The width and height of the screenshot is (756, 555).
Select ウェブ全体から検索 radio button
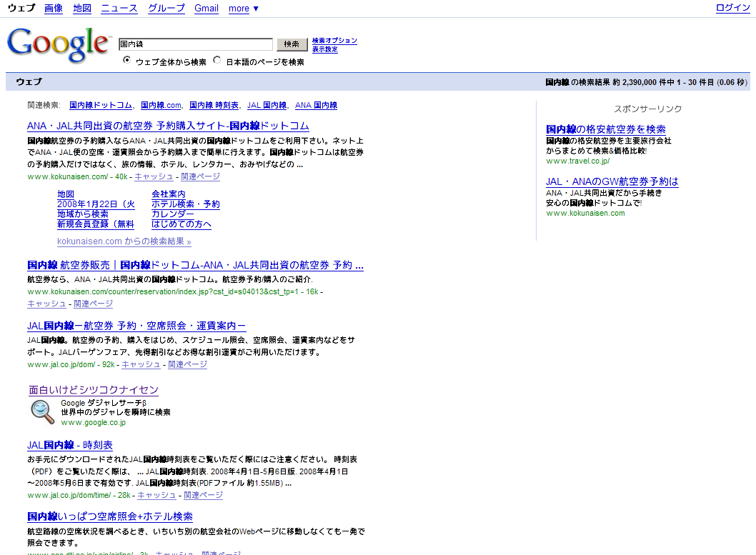pyautogui.click(x=127, y=61)
